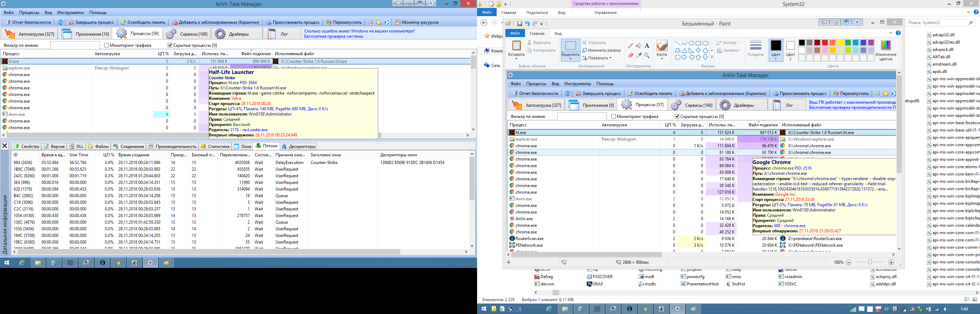Expand Explorer's ribbon using the chevron
This screenshot has height=314, width=980.
[968, 12]
